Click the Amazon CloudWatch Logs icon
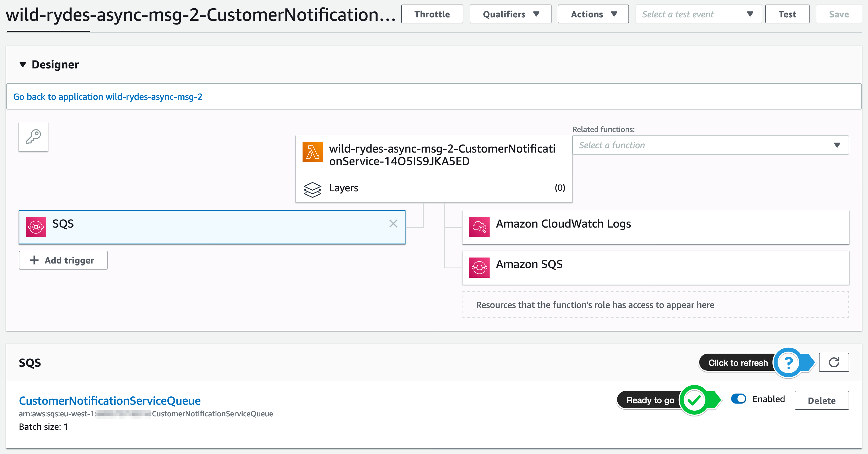 click(x=479, y=227)
